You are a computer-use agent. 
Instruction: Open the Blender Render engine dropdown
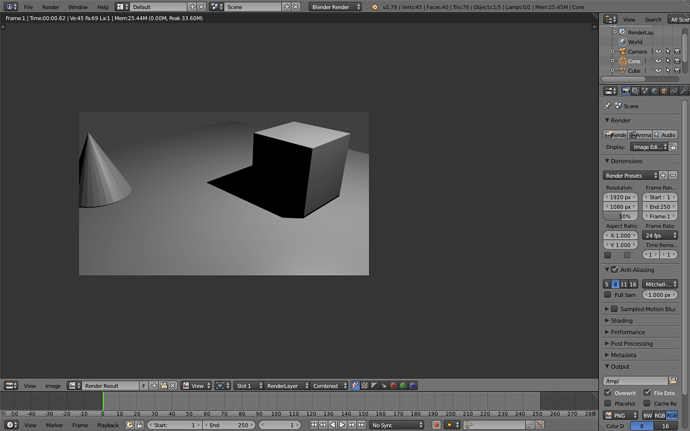click(x=335, y=7)
